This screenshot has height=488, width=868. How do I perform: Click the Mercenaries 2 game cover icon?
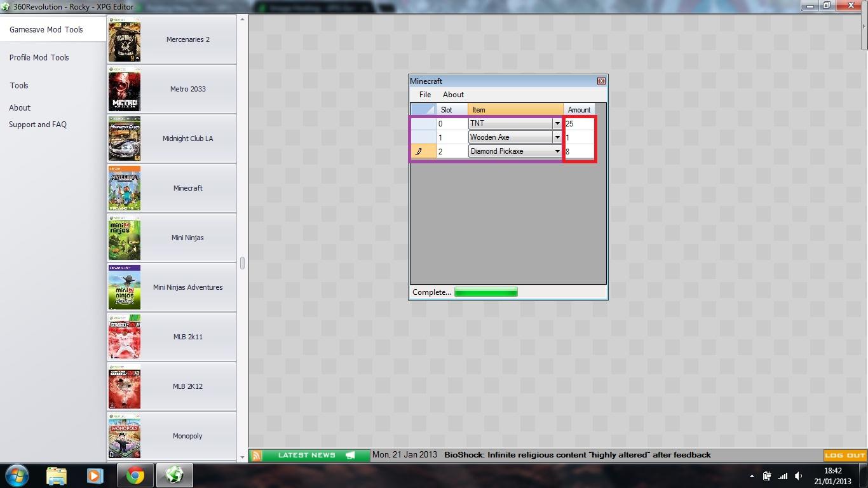tap(125, 39)
